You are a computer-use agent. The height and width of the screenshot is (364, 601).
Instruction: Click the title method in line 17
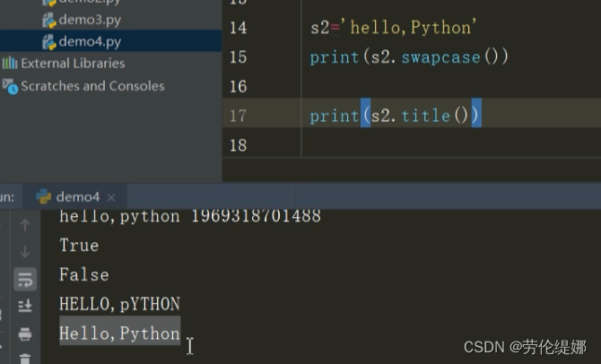pyautogui.click(x=425, y=116)
